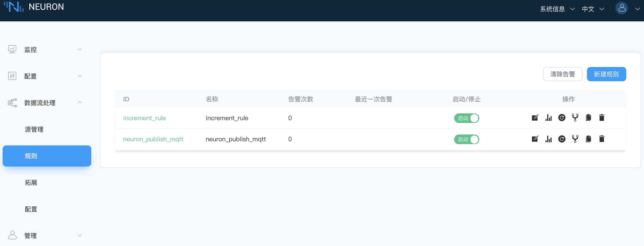Open the neuron_publish_mqtt ID link
Image resolution: width=644 pixels, height=246 pixels.
(153, 139)
